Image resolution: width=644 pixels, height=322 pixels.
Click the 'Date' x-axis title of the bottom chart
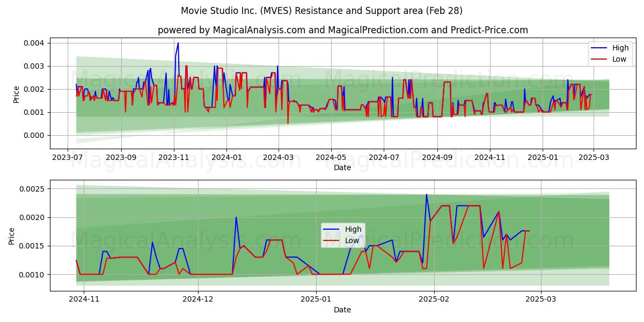coord(342,310)
